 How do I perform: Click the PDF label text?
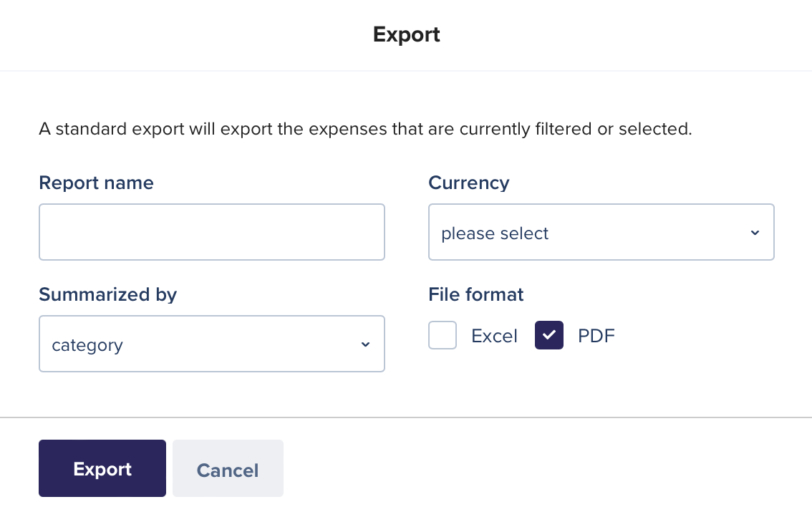pos(596,336)
